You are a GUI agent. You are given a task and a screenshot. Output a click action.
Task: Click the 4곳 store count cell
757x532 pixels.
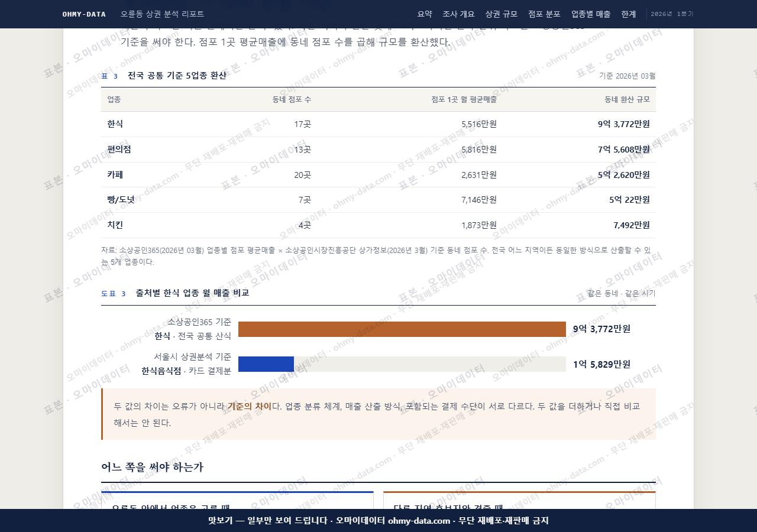point(305,225)
